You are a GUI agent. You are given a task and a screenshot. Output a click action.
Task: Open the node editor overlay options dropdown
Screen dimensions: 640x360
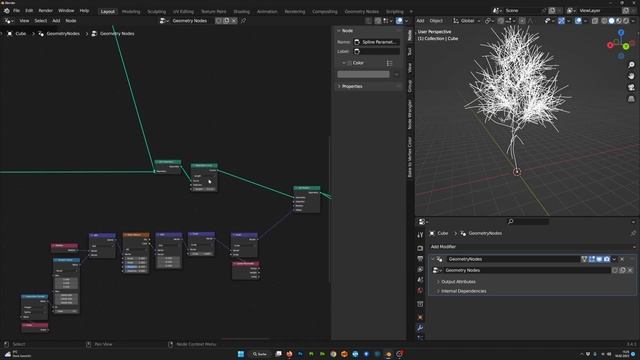tap(406, 20)
